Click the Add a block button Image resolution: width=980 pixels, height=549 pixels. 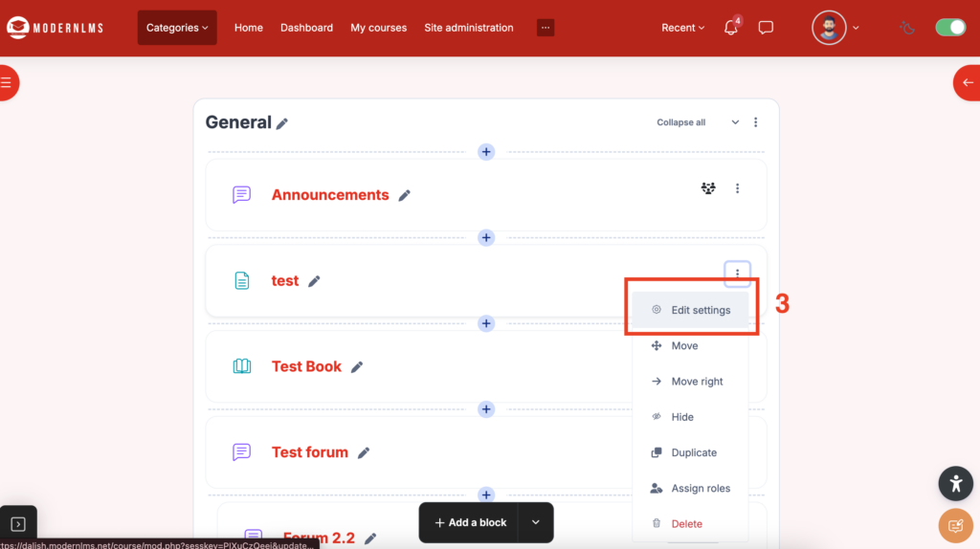click(x=470, y=522)
